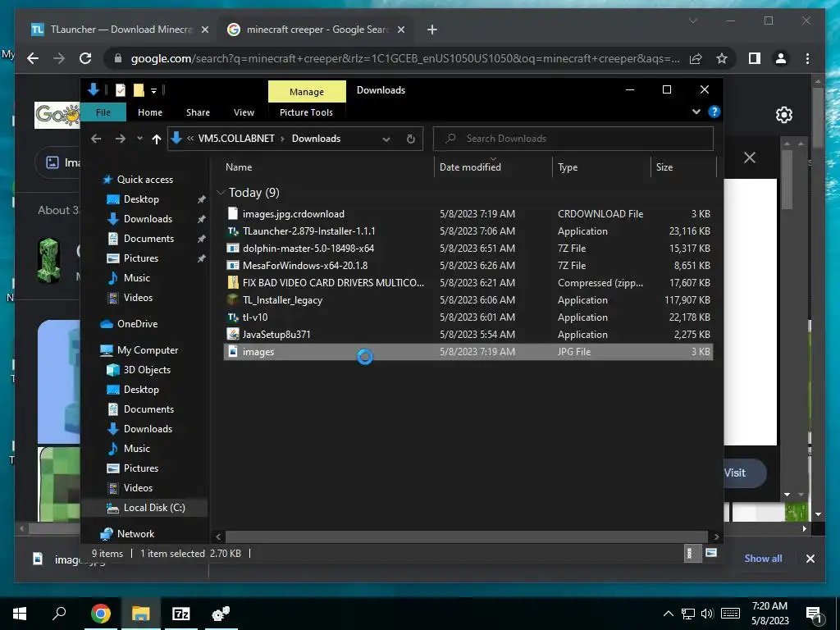Image resolution: width=840 pixels, height=630 pixels.
Task: Share this page icon in Chrome
Action: pyautogui.click(x=696, y=58)
